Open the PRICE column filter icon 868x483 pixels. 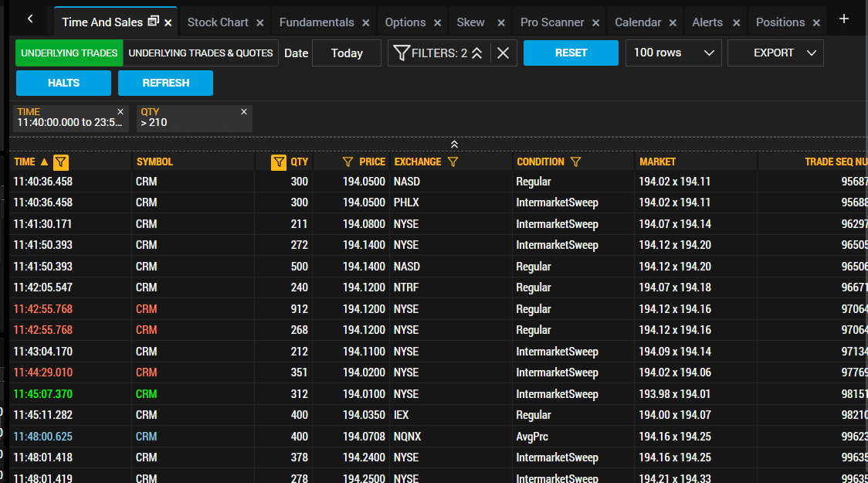tap(348, 162)
